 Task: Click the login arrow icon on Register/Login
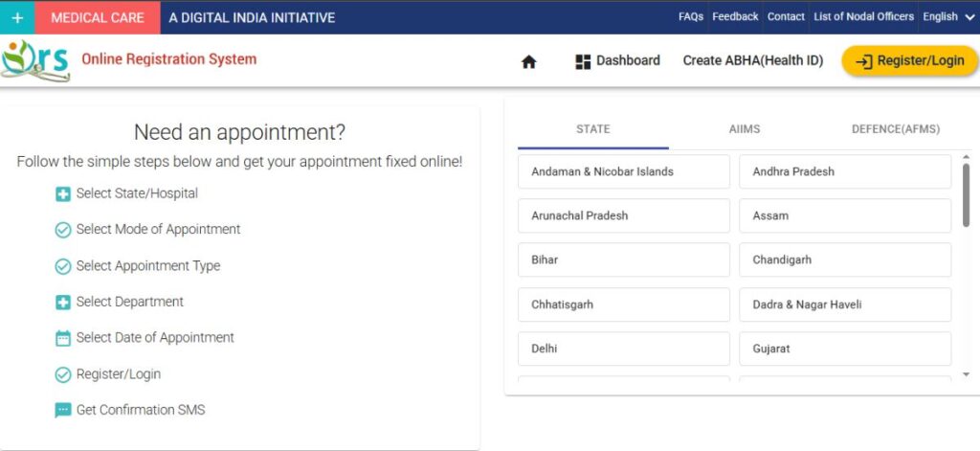coord(863,61)
